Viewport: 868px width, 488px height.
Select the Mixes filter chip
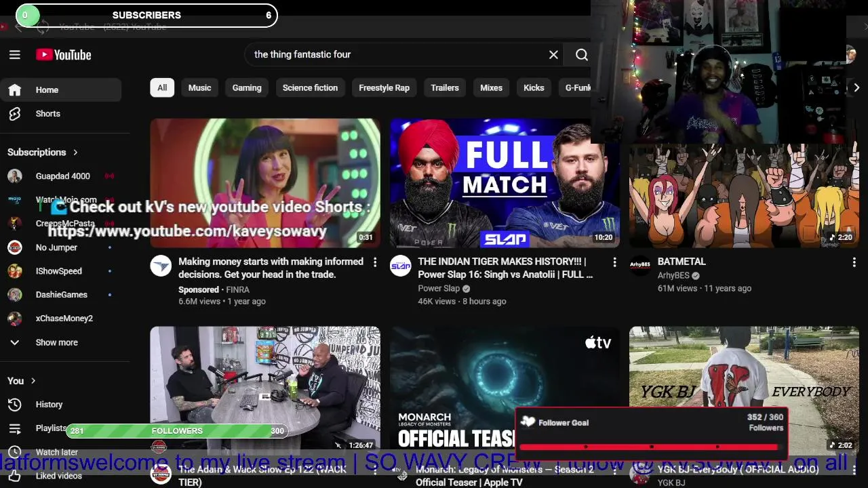(491, 87)
